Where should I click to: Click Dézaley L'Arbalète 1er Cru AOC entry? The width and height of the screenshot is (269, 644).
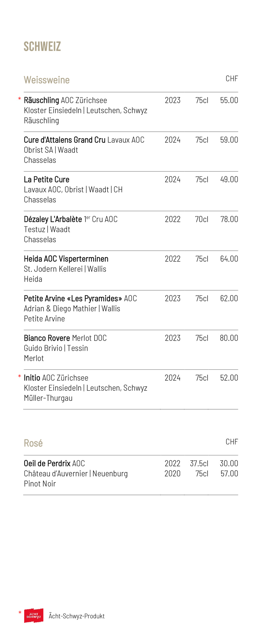pyautogui.click(x=71, y=219)
